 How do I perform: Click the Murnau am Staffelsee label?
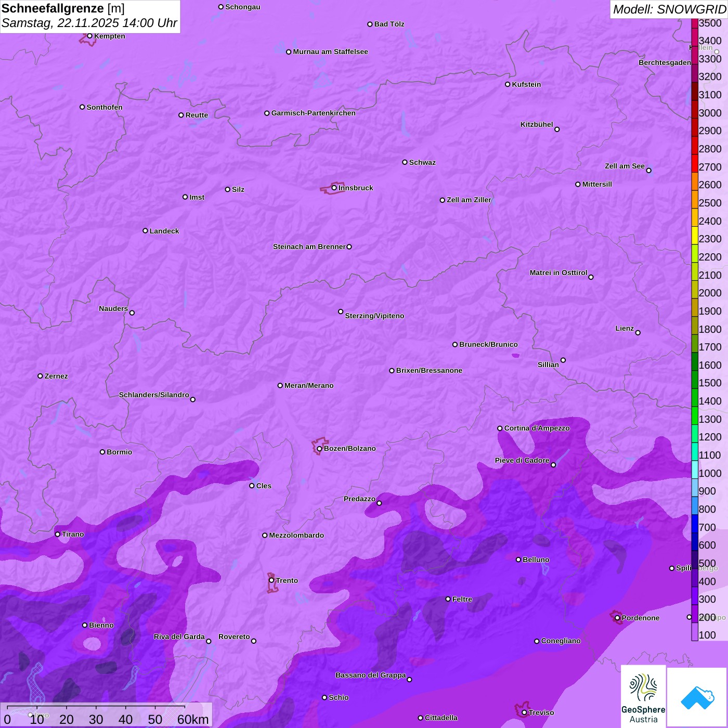pos(331,51)
